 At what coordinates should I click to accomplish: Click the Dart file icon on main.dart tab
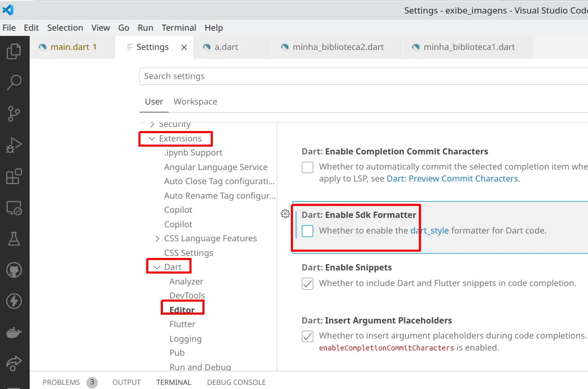pos(42,47)
